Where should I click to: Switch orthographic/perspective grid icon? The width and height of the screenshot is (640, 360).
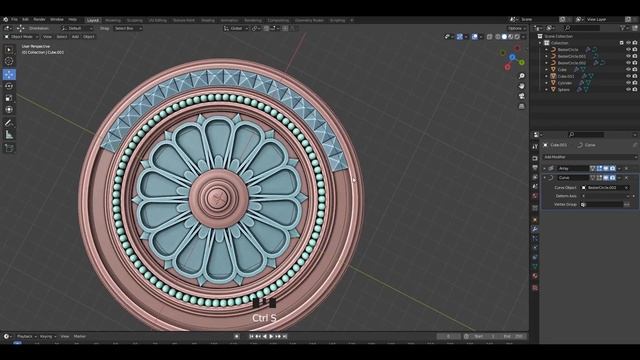[x=522, y=106]
